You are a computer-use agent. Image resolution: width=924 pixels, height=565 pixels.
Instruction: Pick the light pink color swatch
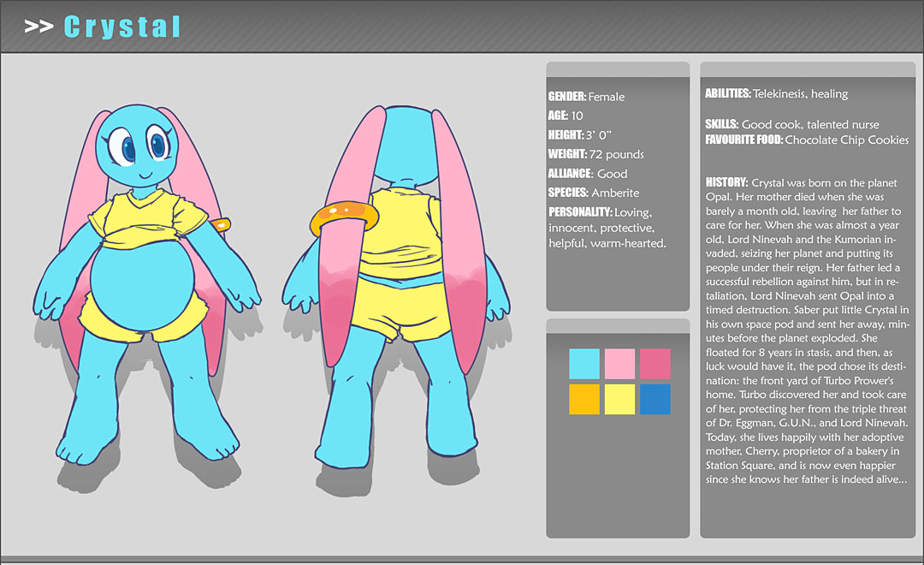[619, 364]
